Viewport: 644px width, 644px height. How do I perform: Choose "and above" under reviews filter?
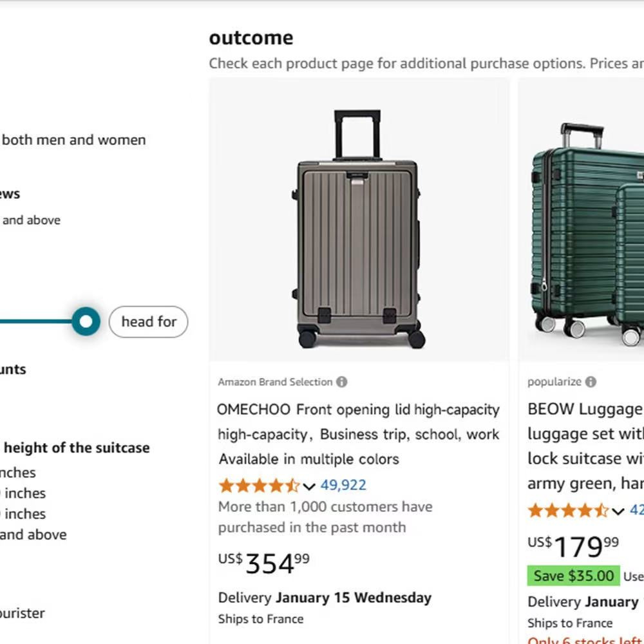32,220
